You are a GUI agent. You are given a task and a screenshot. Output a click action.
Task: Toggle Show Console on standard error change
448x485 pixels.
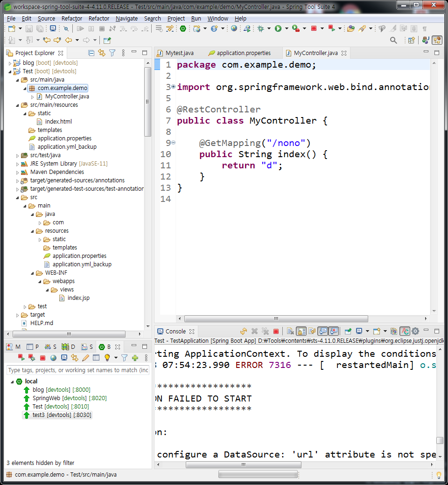334,331
